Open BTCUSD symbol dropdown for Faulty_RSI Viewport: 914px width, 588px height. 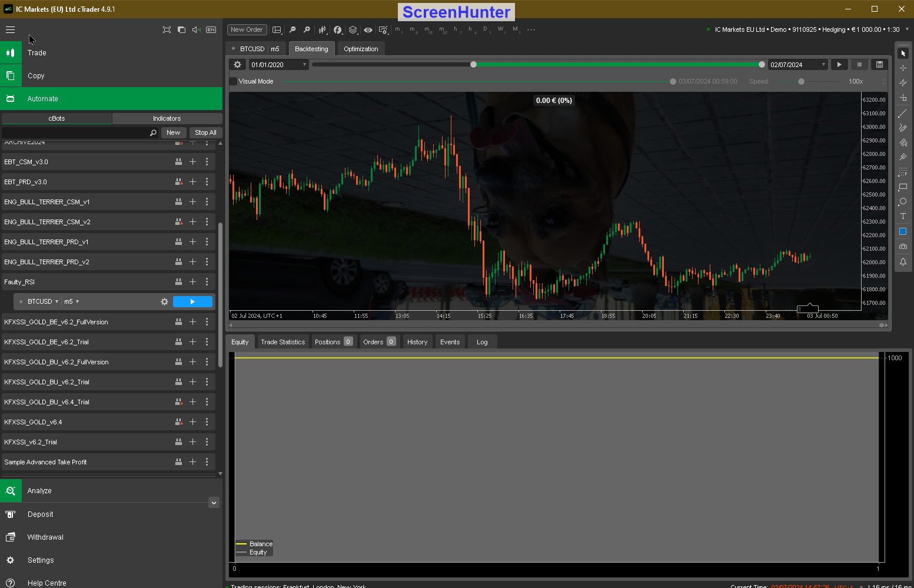tap(43, 301)
